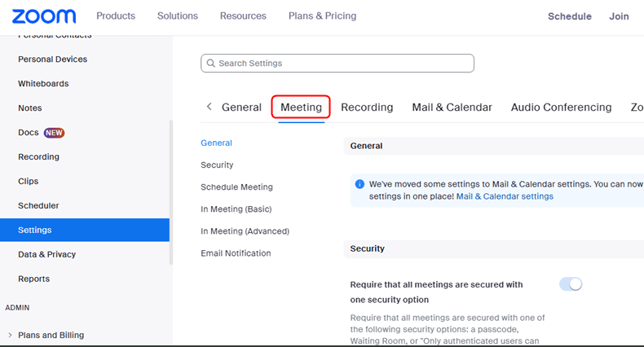Switch to the Recording tab
The height and width of the screenshot is (347, 644).
pyautogui.click(x=367, y=108)
